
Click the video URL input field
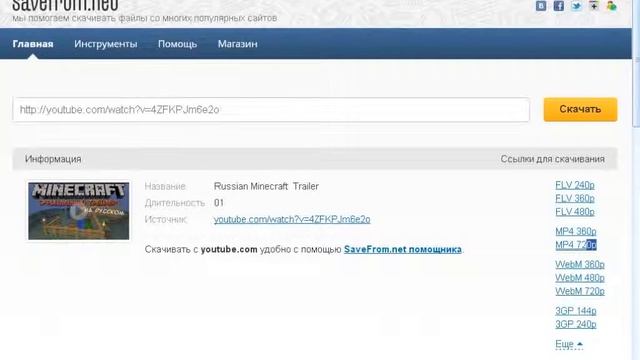pos(271,109)
